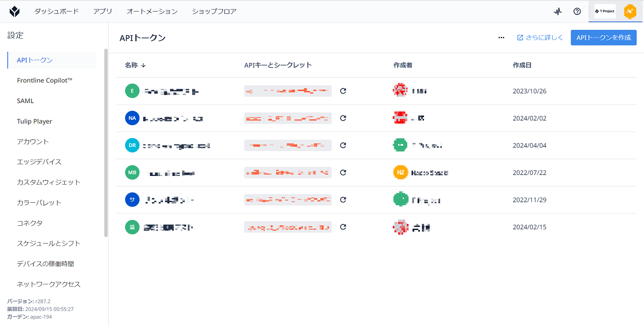The width and height of the screenshot is (644, 326).
Task: Click the settings sidebar scrollbar
Action: [106, 143]
